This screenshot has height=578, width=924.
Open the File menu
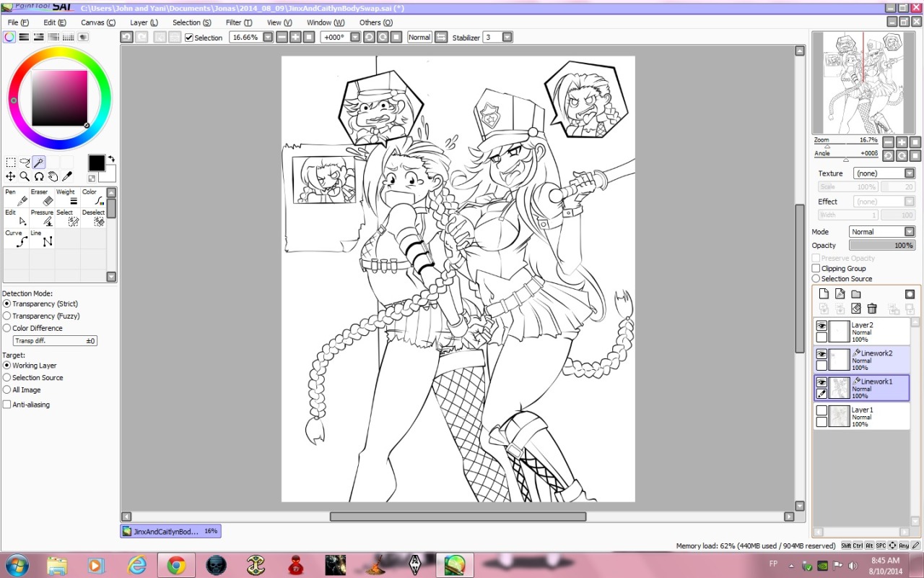pyautogui.click(x=18, y=22)
